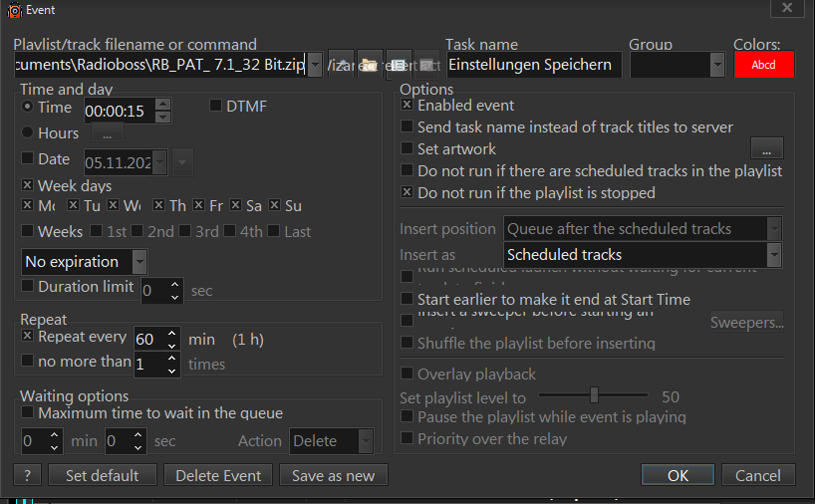
Task: Click the wizard icon beside the filename field
Action: 341,65
